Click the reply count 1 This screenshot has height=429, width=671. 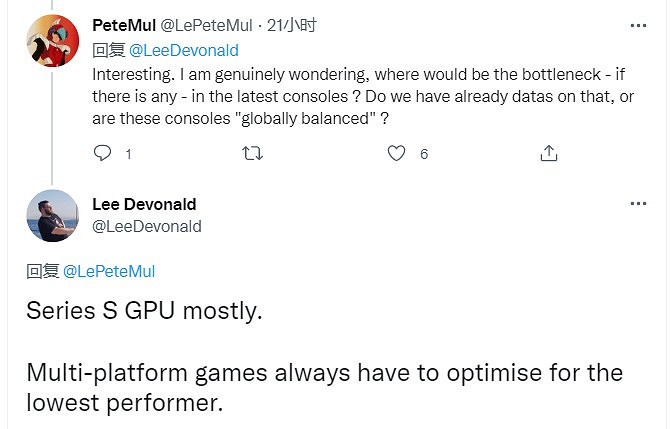click(x=128, y=154)
